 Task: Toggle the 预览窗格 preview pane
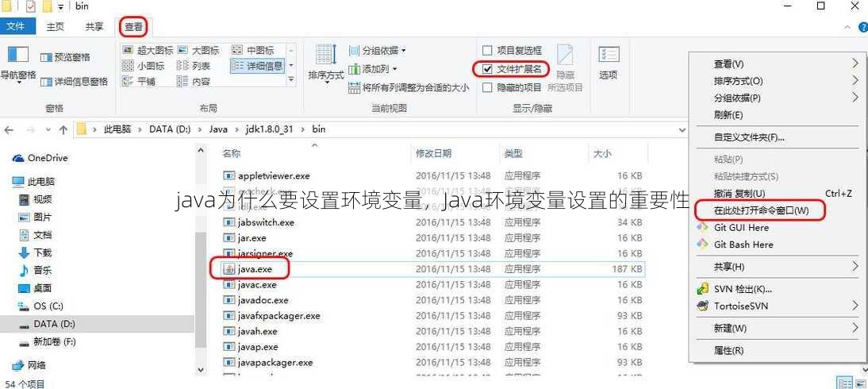[65, 57]
